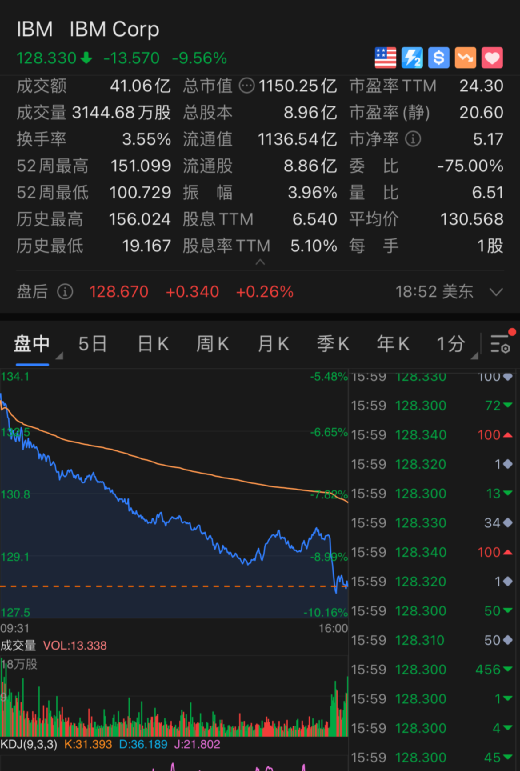
Task: Tap the intraday price line chart area
Action: pyautogui.click(x=174, y=494)
